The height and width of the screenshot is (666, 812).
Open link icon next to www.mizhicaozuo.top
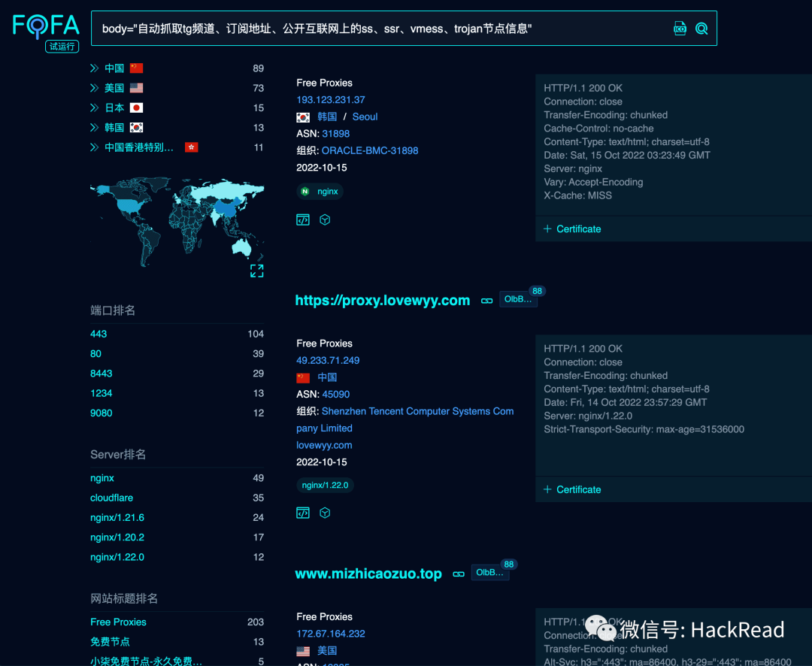pyautogui.click(x=459, y=574)
